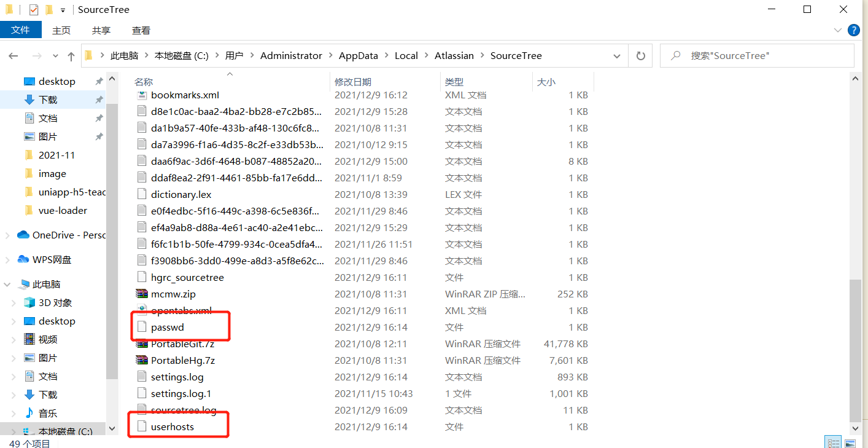This screenshot has width=868, height=448.
Task: Select the opentabs.xml file icon
Action: (x=142, y=311)
